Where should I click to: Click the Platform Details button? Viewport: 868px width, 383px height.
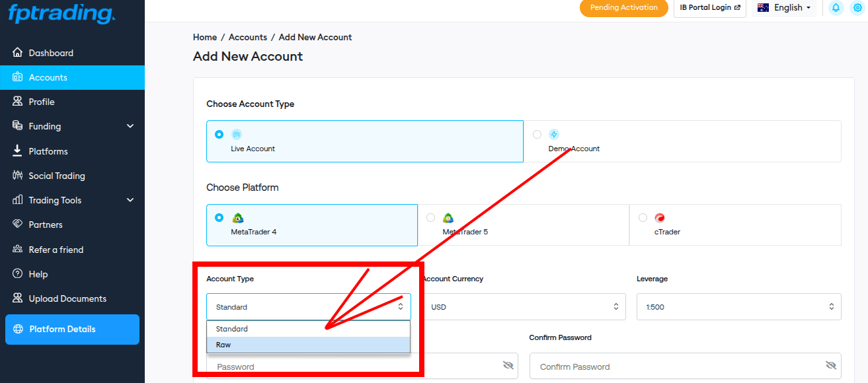tap(72, 329)
